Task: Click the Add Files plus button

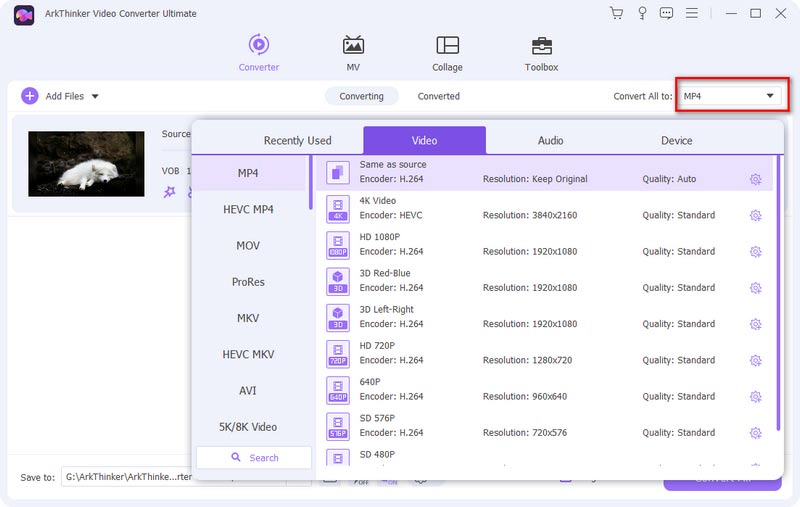Action: coord(30,96)
